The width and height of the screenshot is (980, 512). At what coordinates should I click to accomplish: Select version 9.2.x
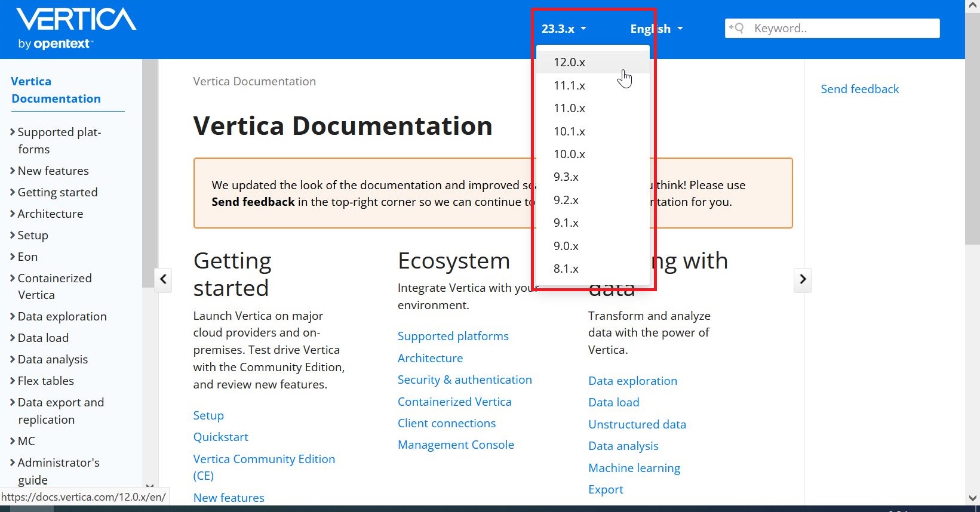click(x=593, y=200)
